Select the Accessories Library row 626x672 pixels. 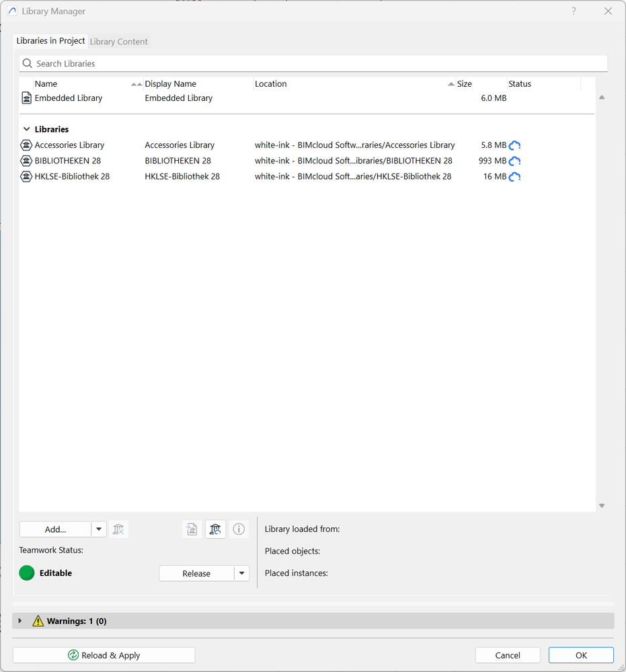[307, 145]
